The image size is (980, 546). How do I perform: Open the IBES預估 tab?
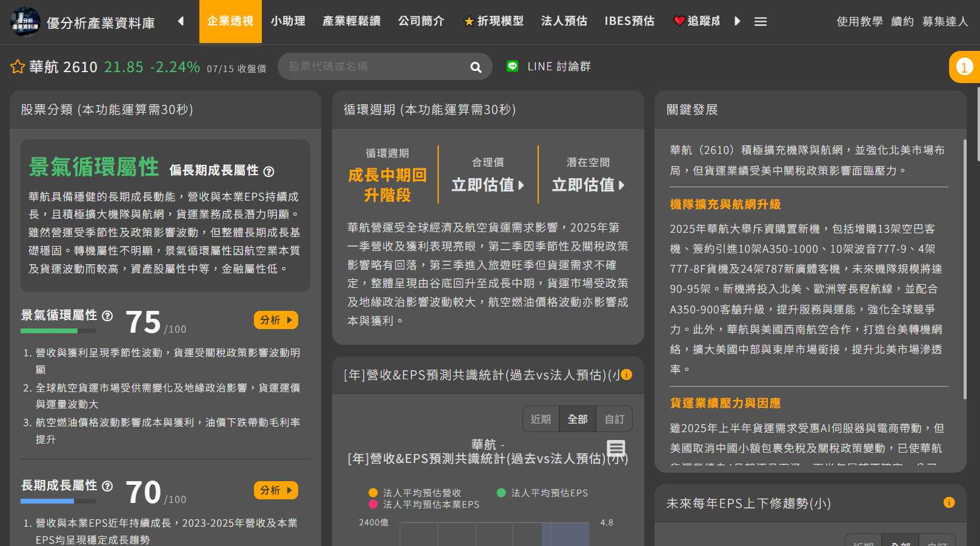[x=630, y=21]
